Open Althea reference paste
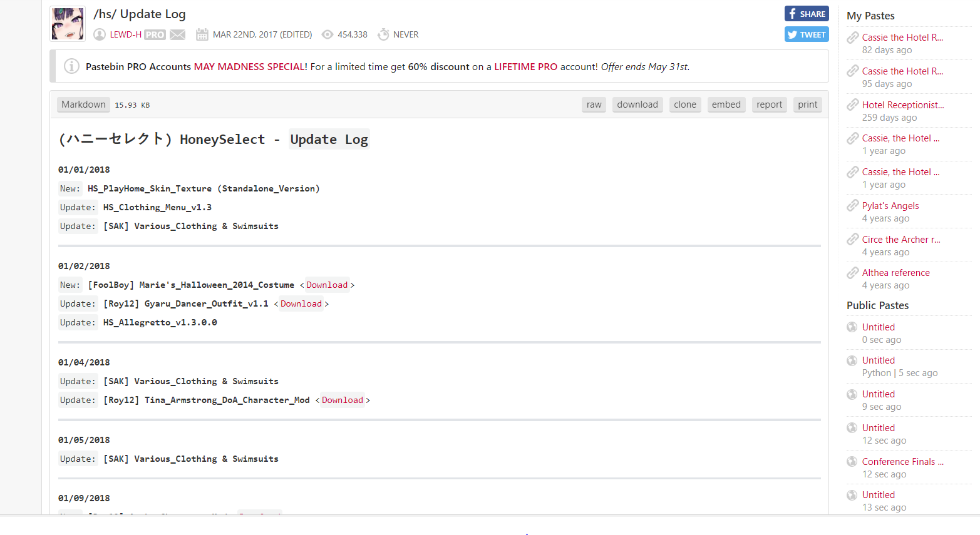Screen dimensions: 980x535 [x=895, y=273]
